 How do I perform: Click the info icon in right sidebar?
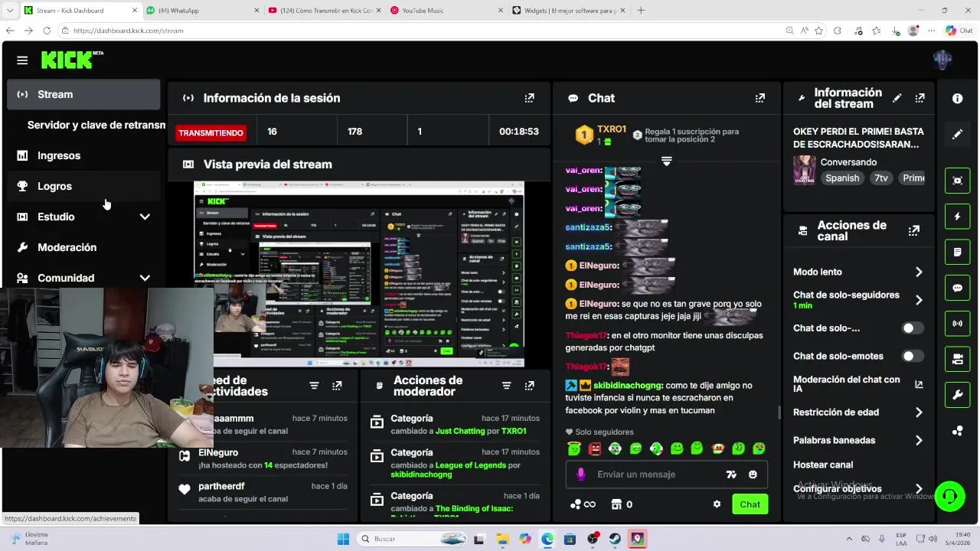pos(958,99)
